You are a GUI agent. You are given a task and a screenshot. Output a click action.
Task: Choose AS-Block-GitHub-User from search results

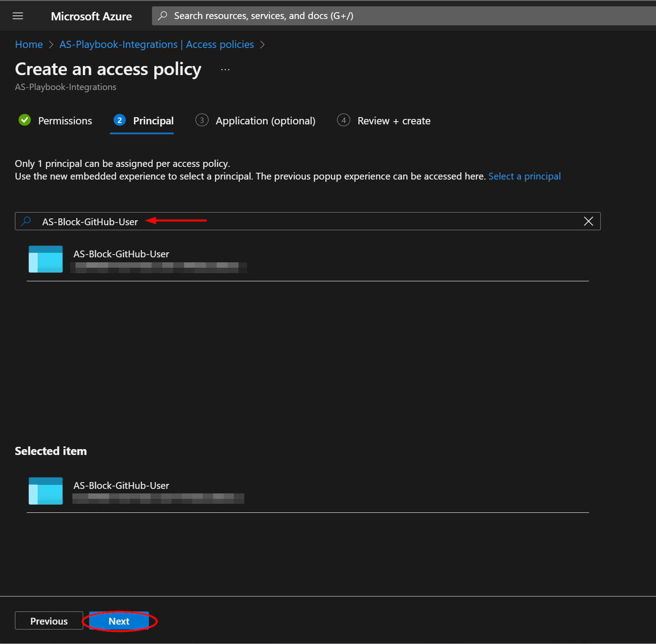[x=308, y=259]
